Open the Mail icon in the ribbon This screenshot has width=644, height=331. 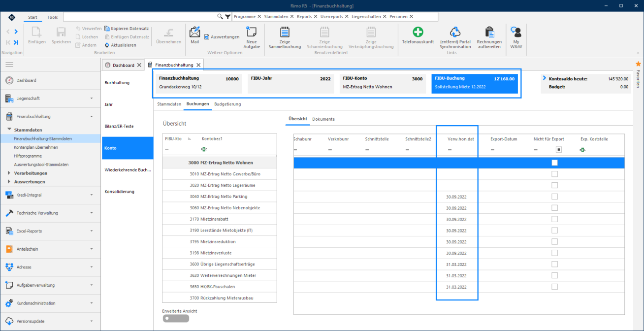pos(195,35)
